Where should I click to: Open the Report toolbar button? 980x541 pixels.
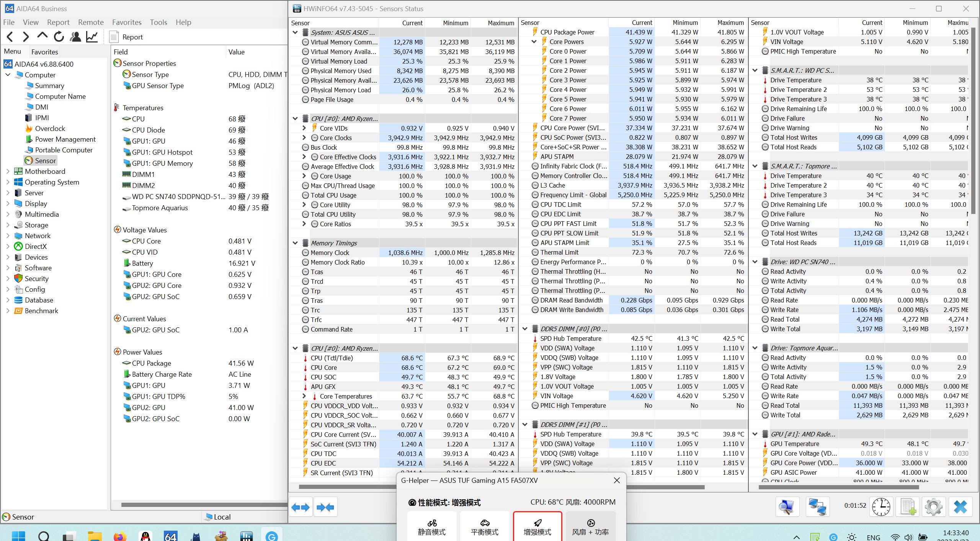pyautogui.click(x=126, y=37)
